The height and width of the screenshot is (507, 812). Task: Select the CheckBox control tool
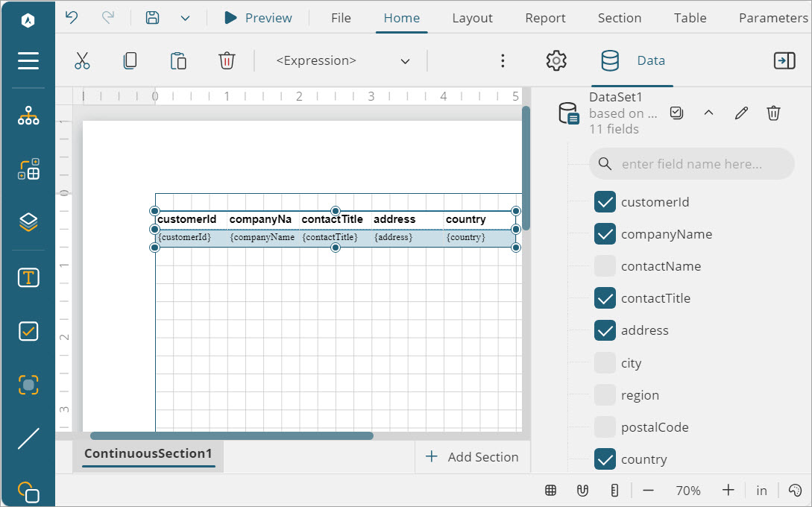coord(28,332)
